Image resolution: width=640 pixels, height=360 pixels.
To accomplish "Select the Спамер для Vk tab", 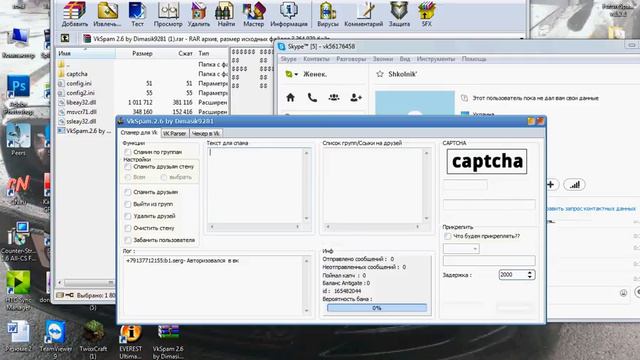I will click(139, 133).
